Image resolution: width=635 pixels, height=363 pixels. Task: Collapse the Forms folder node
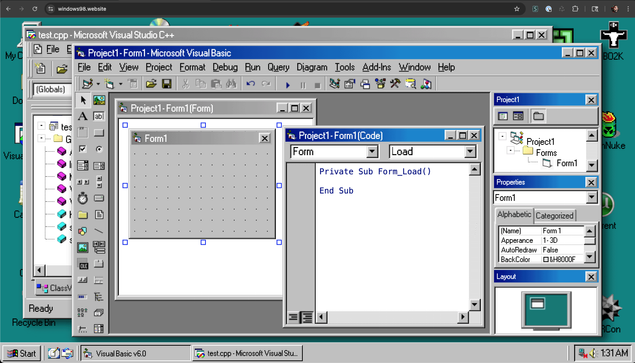(511, 151)
